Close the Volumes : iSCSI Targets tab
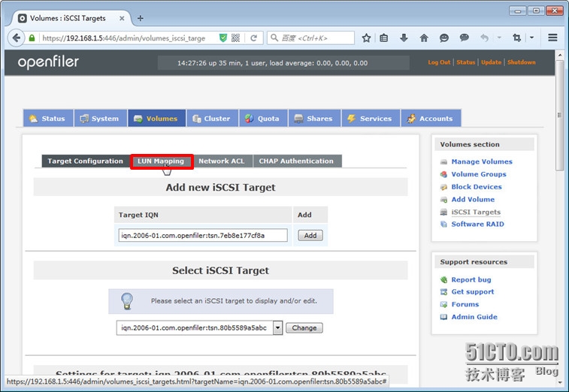The height and width of the screenshot is (392, 569). 122,18
